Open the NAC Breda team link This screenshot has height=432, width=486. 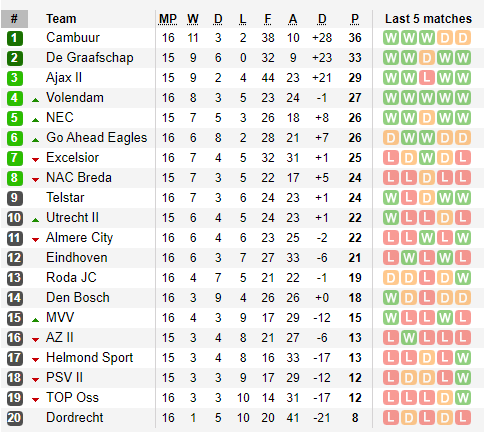79,178
